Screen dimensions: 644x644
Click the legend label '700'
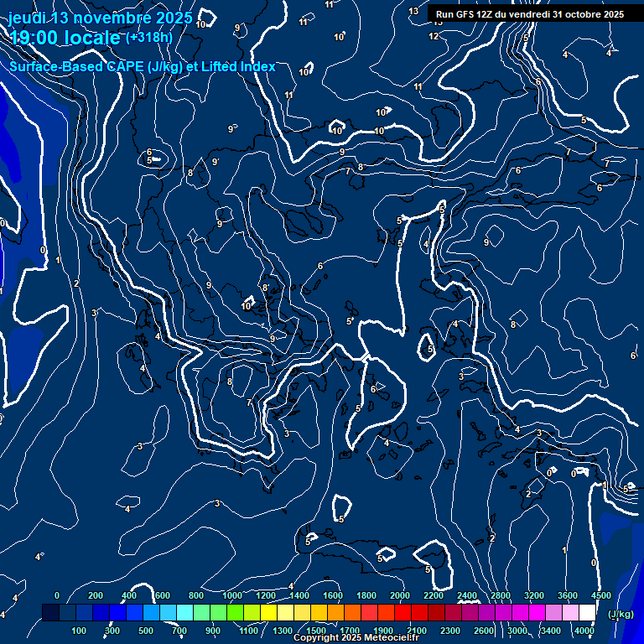coord(179,631)
